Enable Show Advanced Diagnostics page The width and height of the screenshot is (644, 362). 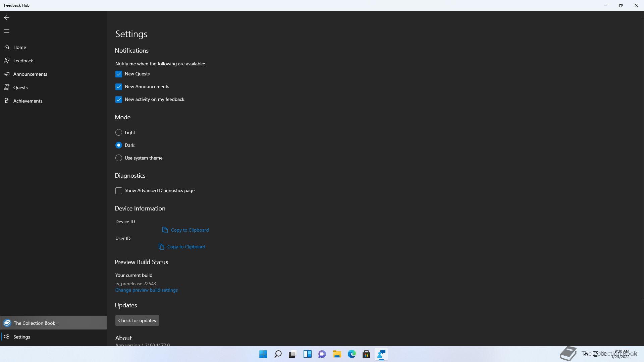pos(119,191)
